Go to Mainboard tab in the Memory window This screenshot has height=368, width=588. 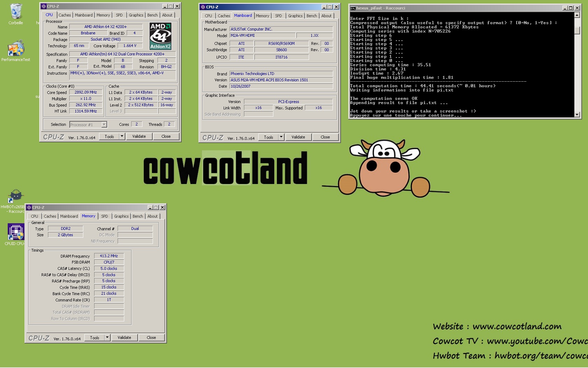[69, 216]
